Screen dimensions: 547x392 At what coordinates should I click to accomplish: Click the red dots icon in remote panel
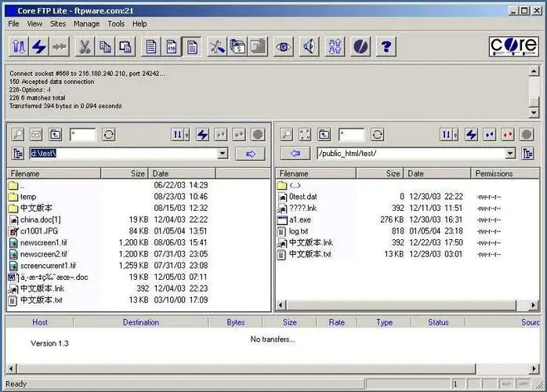(x=508, y=134)
